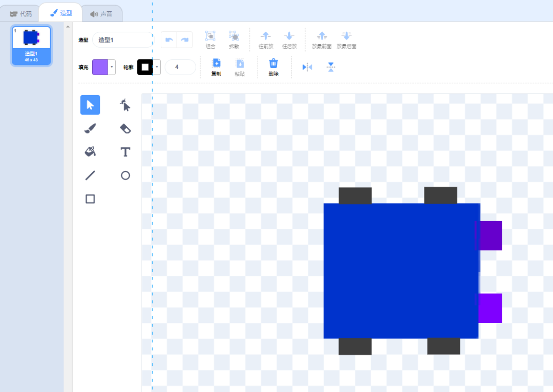Click the flip horizontal icon
Image resolution: width=553 pixels, height=392 pixels.
[307, 67]
